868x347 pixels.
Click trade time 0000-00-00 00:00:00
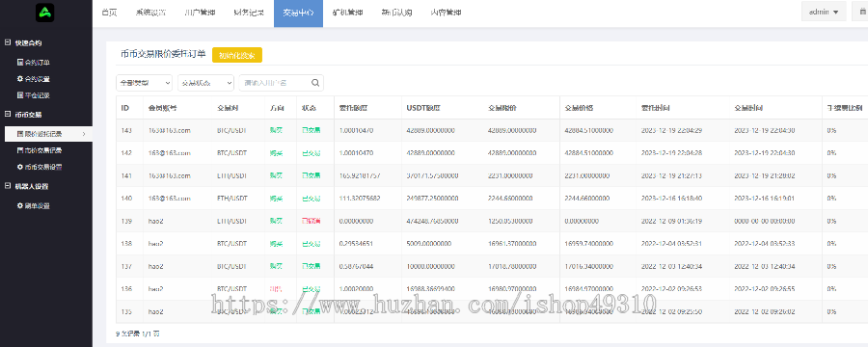[765, 221]
